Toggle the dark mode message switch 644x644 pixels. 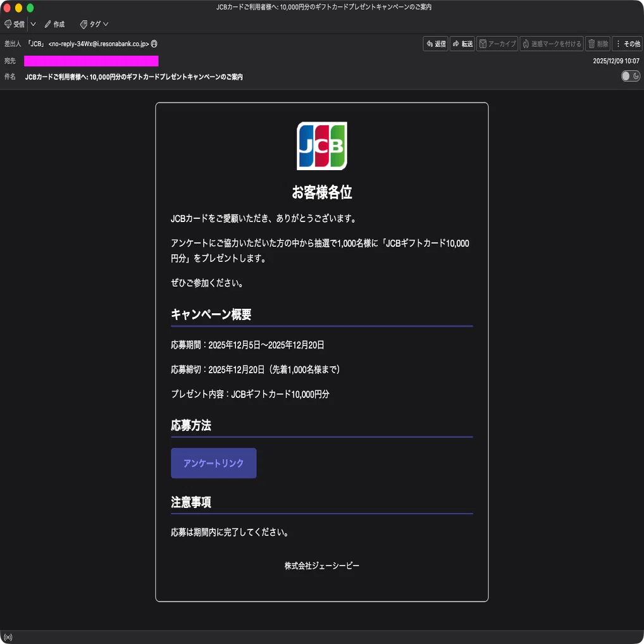(x=630, y=76)
